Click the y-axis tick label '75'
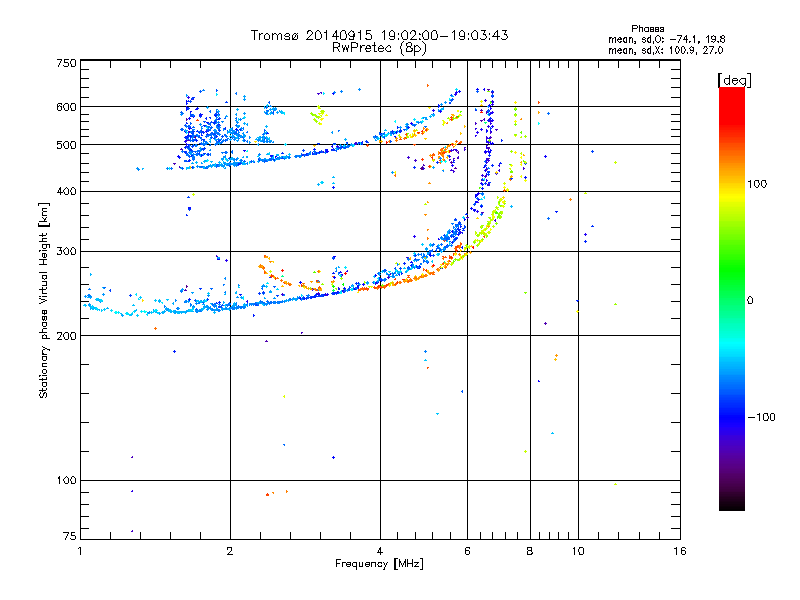The image size is (800, 600). [70, 536]
